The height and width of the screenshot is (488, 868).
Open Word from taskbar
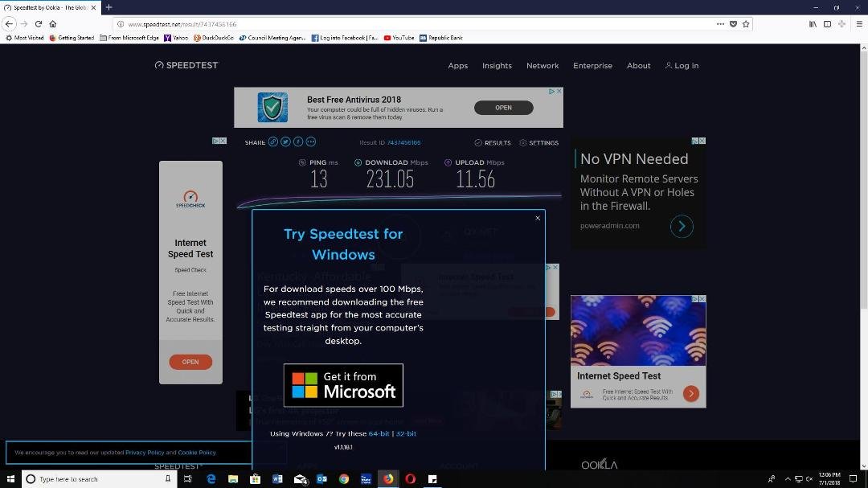277,478
